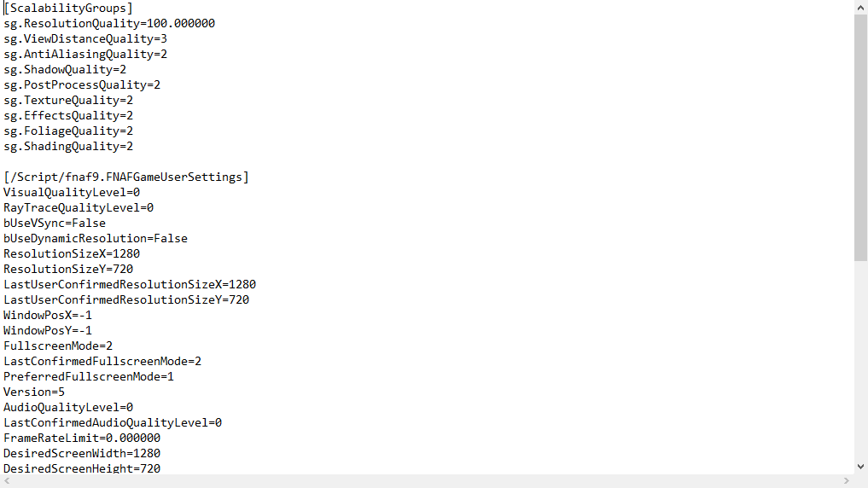Click the LastConfirmedAudioQualityLevel=0 line

click(x=113, y=422)
